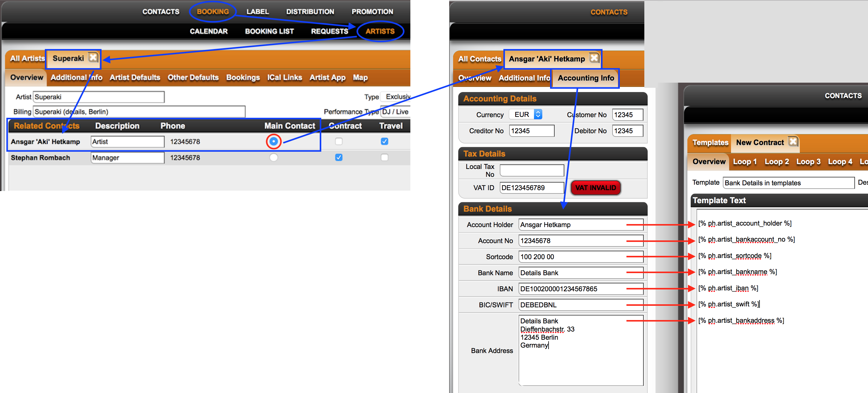Image resolution: width=868 pixels, height=393 pixels.
Task: Open the BOOKING main menu
Action: click(213, 12)
